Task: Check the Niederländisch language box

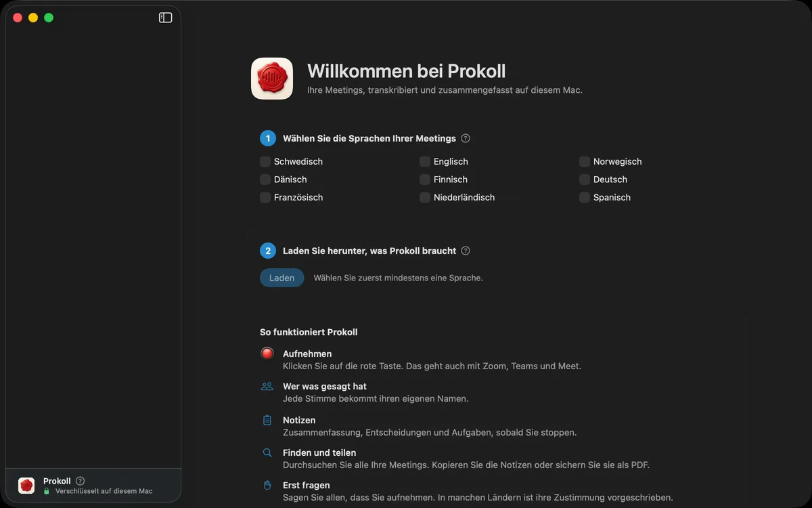Action: tap(425, 197)
